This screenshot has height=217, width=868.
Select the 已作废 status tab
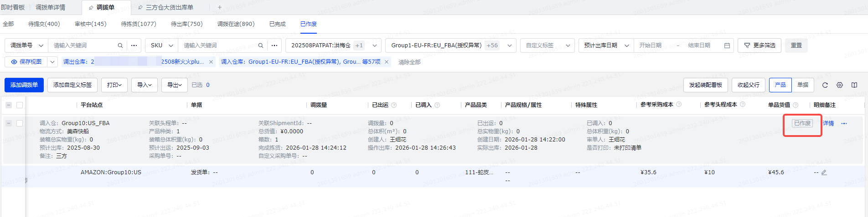pos(309,24)
